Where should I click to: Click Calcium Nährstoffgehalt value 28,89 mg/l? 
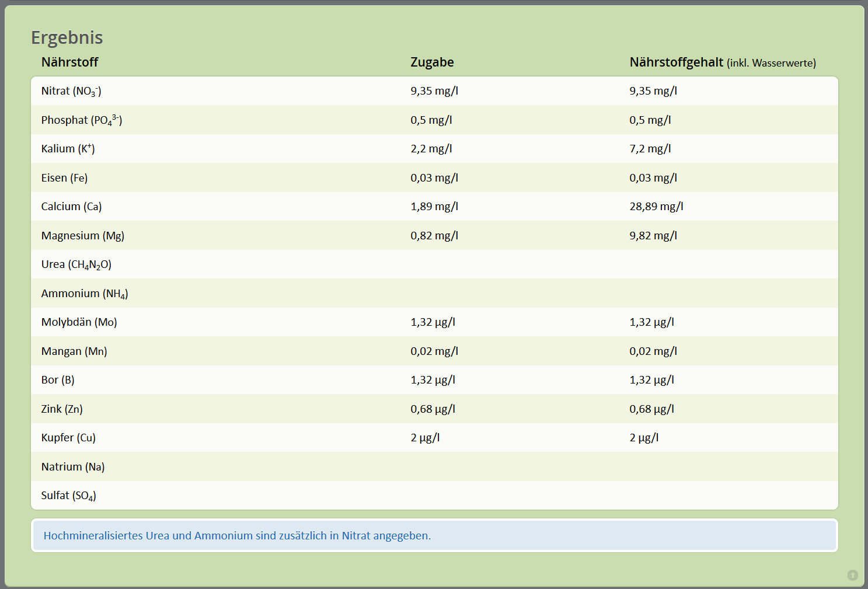pyautogui.click(x=656, y=206)
